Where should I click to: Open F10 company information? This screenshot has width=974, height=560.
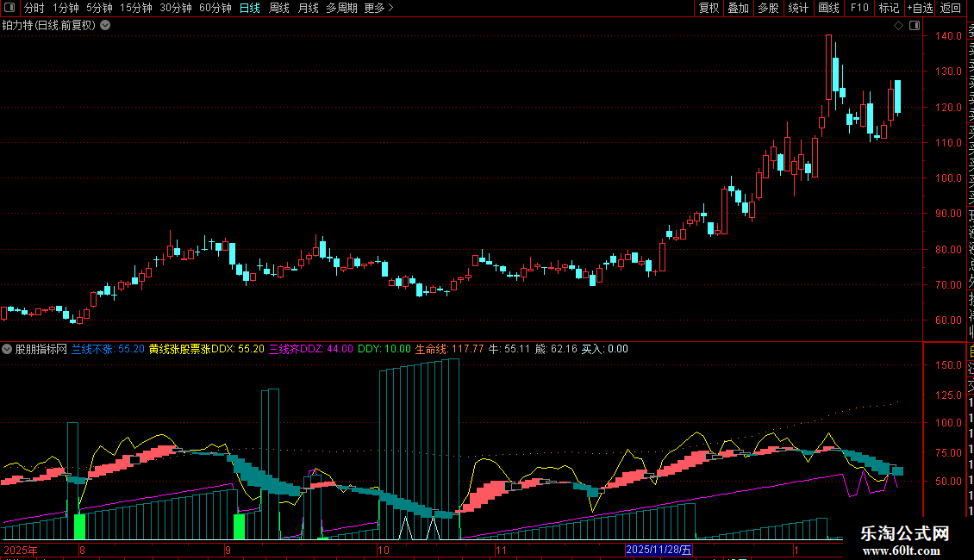pos(859,8)
